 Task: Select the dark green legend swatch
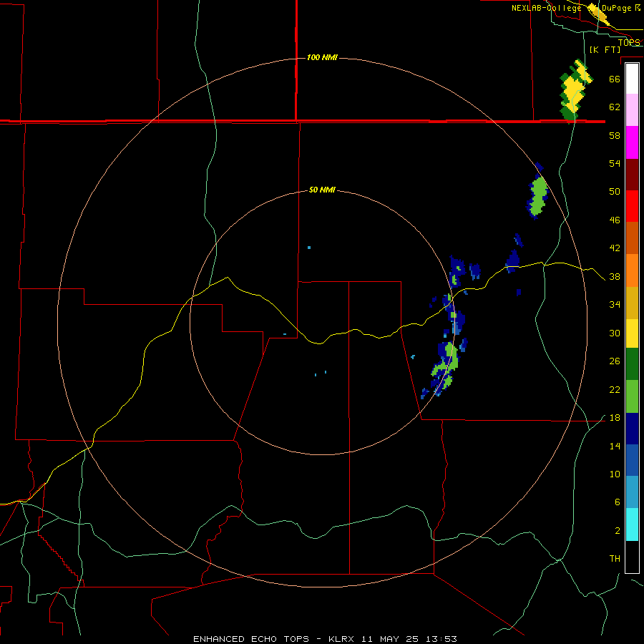coord(632,364)
